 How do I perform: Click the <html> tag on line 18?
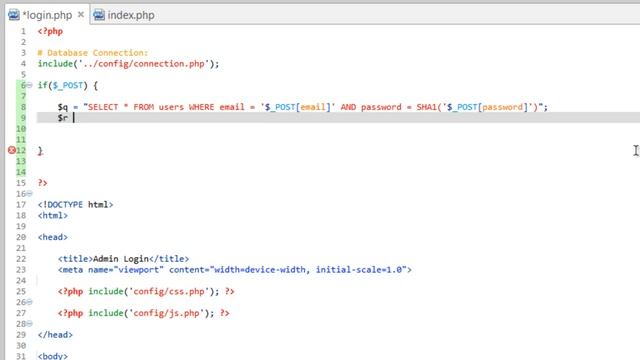click(x=53, y=216)
